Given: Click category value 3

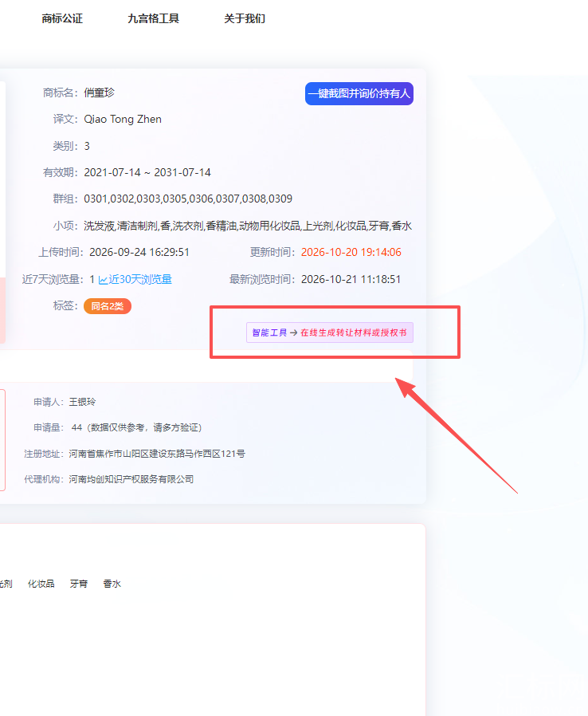Looking at the screenshot, I should click(x=87, y=146).
